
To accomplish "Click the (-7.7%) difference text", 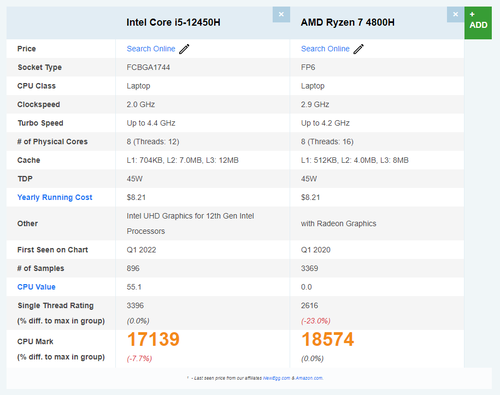I will tap(139, 359).
